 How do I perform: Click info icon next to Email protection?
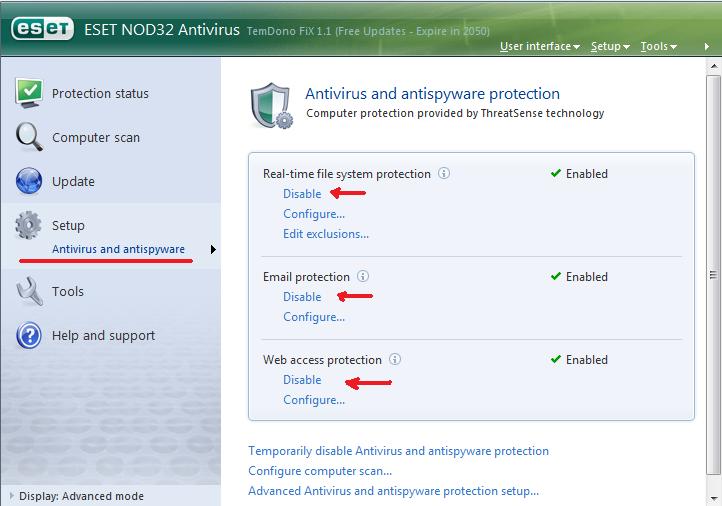coord(363,276)
